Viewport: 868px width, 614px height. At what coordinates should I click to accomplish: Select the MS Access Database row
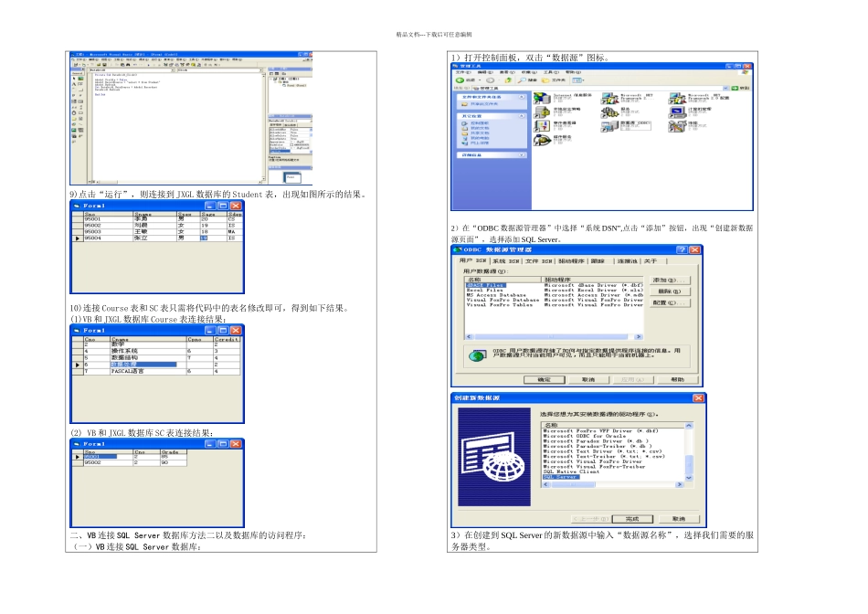pos(555,295)
